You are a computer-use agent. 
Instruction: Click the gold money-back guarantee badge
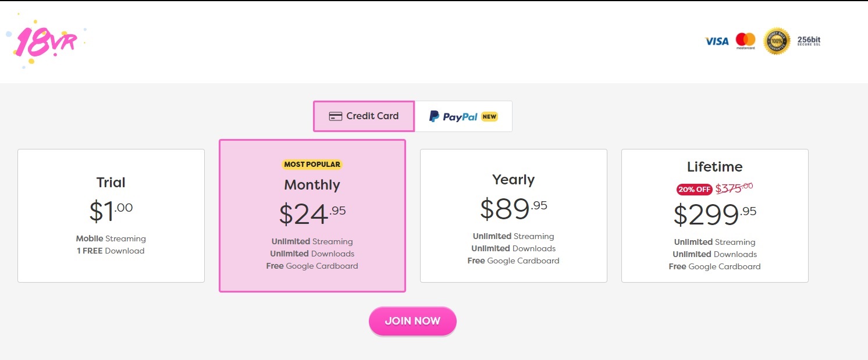(777, 41)
